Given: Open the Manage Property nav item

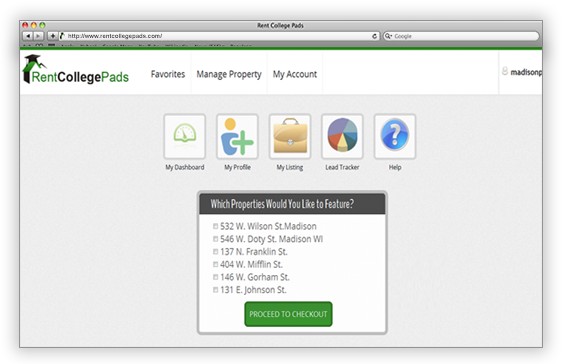Looking at the screenshot, I should tap(229, 74).
